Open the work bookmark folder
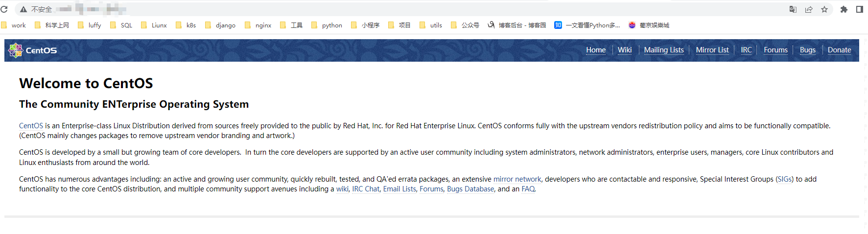868x234 pixels. point(14,25)
